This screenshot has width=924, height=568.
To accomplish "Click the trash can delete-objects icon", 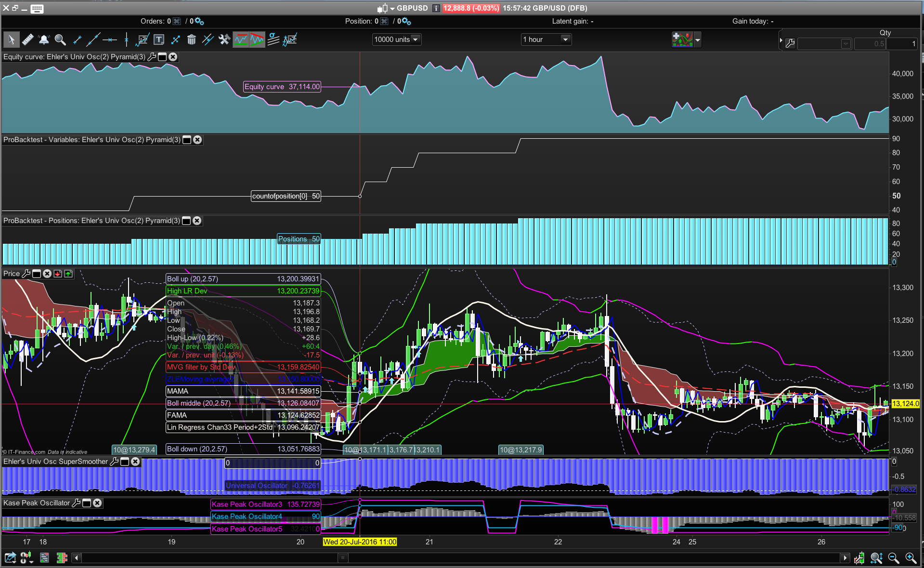I will pos(192,40).
